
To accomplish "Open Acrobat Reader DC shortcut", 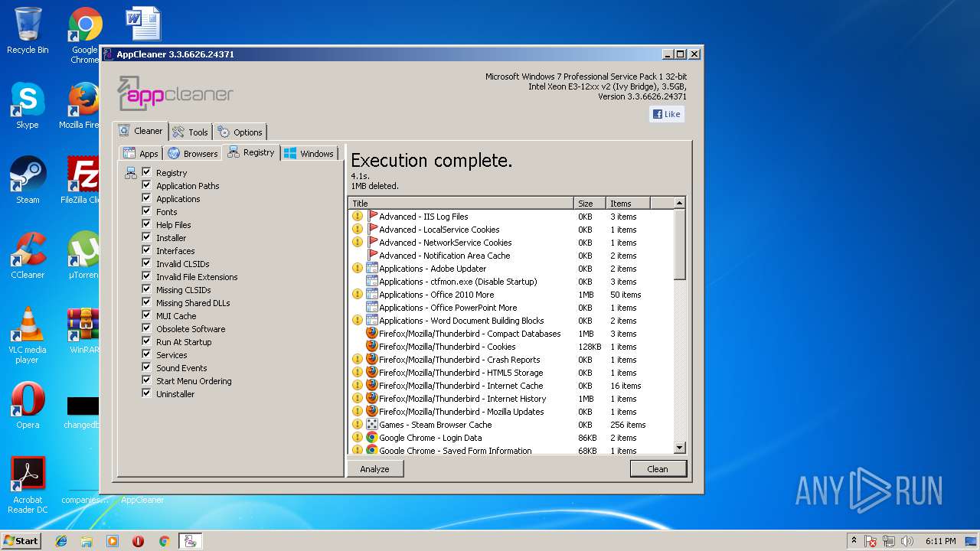I will (28, 485).
